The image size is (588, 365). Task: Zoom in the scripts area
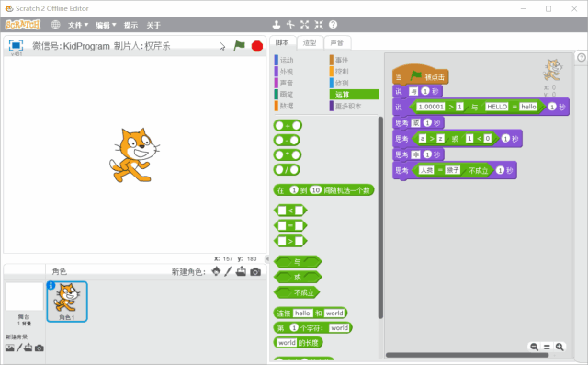coord(560,347)
